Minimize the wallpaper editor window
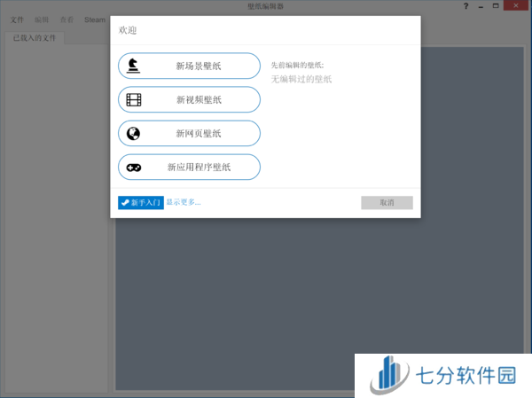 click(x=483, y=6)
